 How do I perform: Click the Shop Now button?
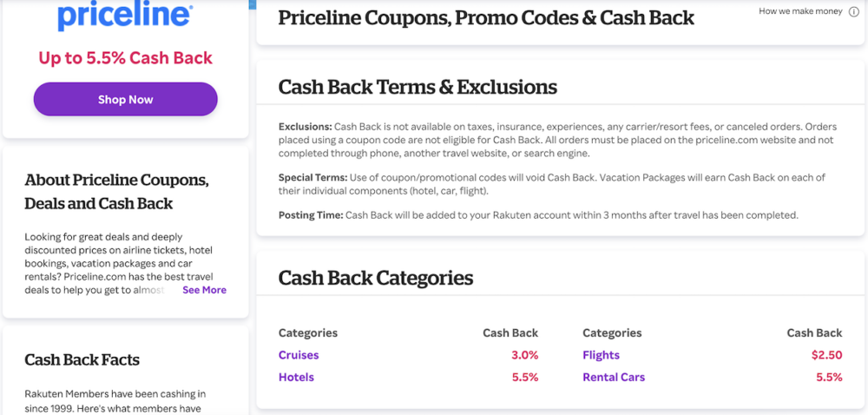click(126, 100)
